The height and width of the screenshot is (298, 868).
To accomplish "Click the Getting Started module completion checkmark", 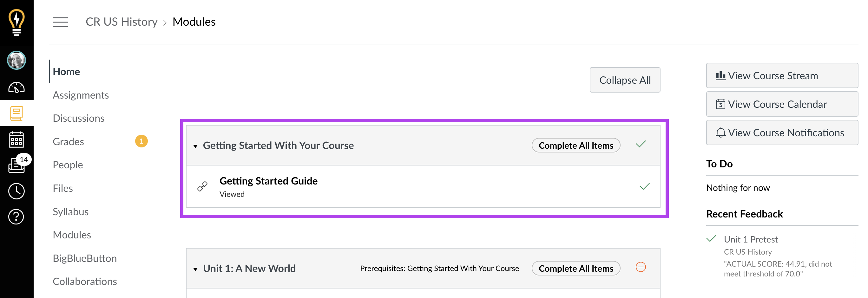I will tap(641, 144).
